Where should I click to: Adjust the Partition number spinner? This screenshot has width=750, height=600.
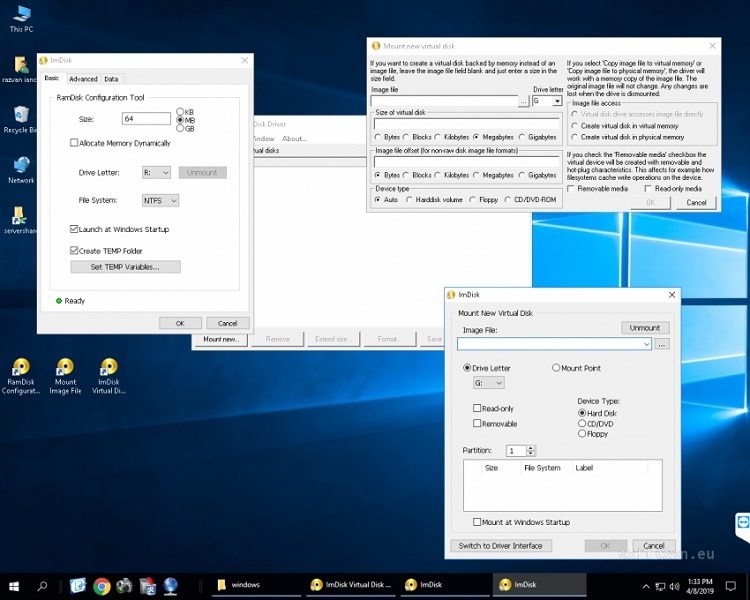click(530, 450)
